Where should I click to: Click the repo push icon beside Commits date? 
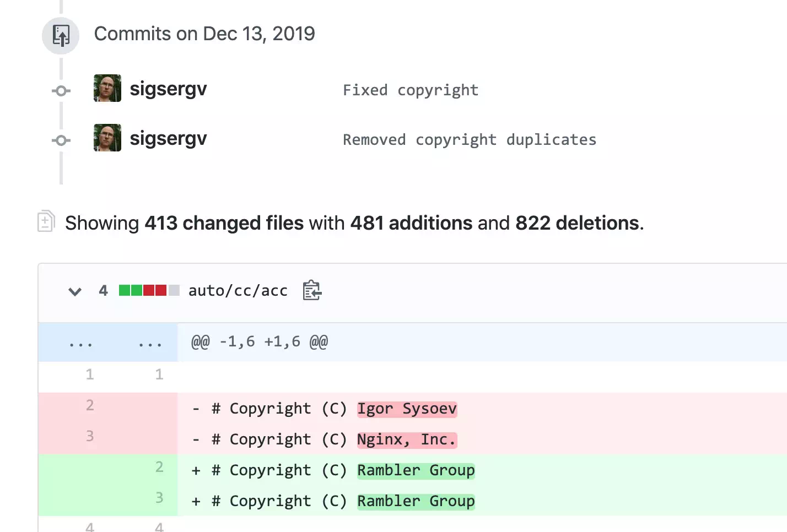pos(61,35)
